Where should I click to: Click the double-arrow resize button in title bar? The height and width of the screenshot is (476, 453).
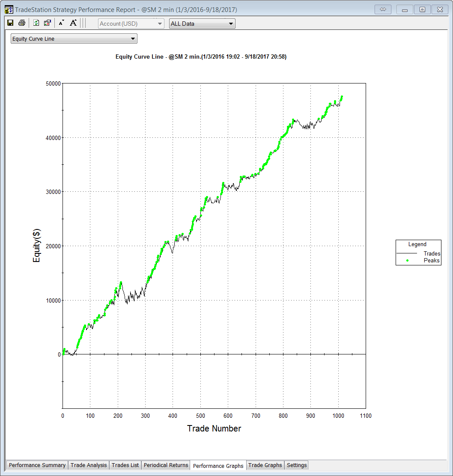tap(383, 9)
